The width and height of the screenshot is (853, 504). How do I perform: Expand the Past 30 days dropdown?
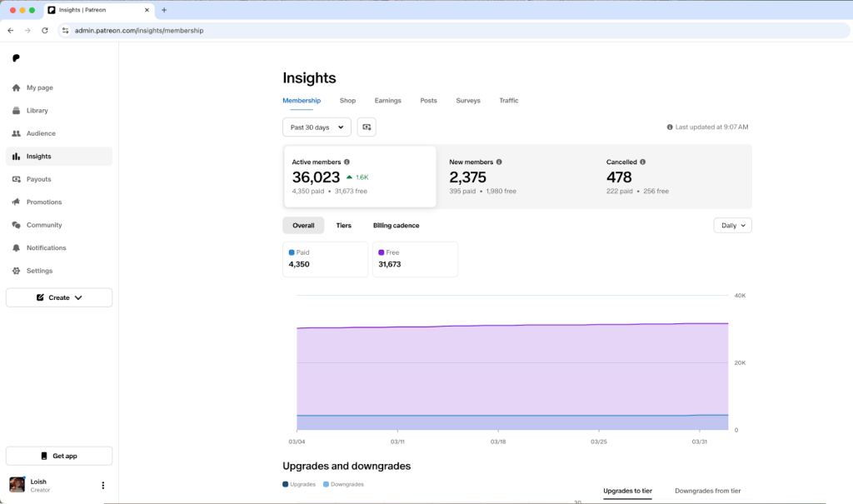[x=317, y=127]
